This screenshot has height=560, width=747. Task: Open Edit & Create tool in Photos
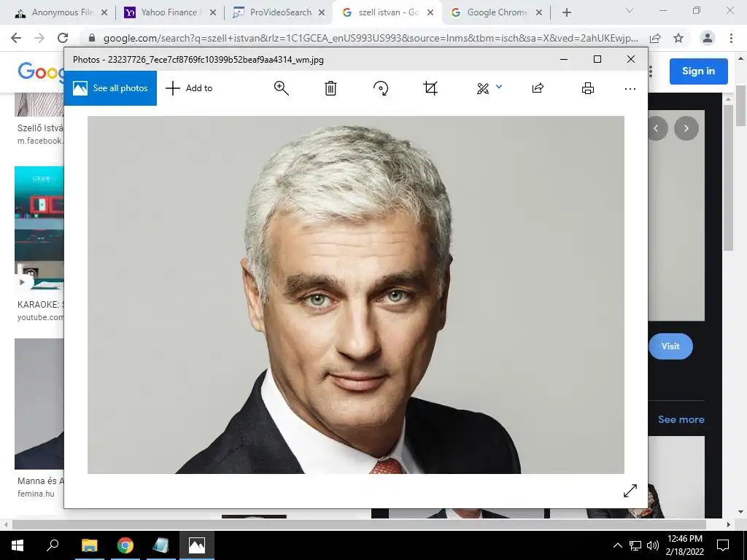coord(483,88)
